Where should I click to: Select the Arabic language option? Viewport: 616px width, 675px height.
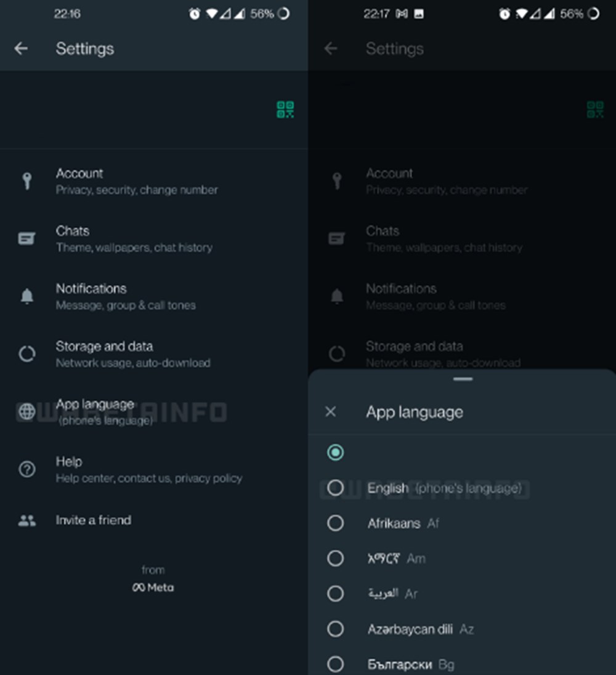click(336, 594)
